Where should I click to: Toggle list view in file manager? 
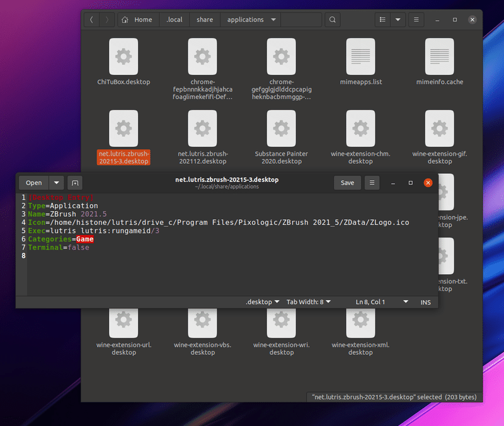382,20
